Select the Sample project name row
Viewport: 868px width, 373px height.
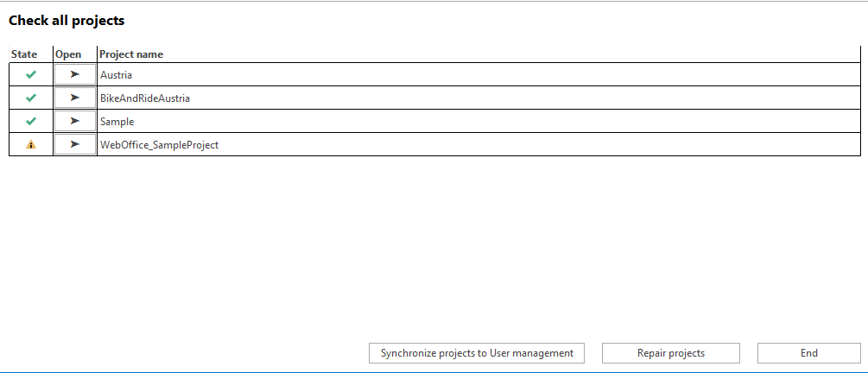click(117, 122)
